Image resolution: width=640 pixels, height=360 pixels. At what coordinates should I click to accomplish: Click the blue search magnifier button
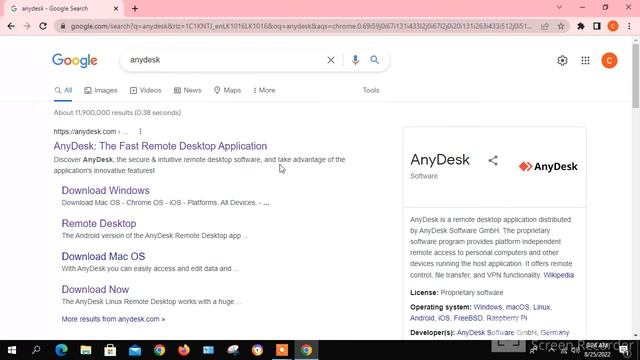(375, 60)
